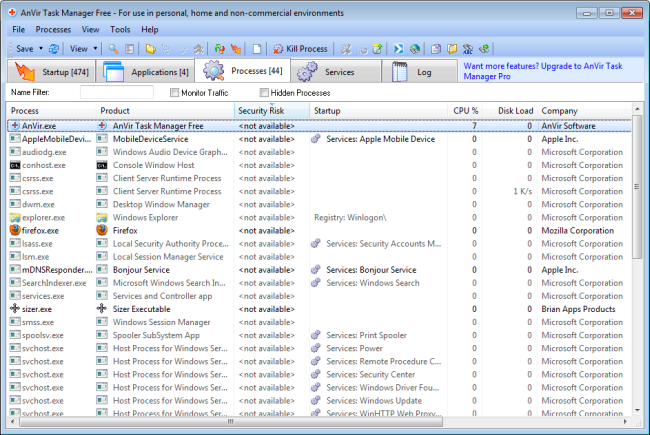
Task: Click the explorer.exe folder icon
Action: point(15,217)
